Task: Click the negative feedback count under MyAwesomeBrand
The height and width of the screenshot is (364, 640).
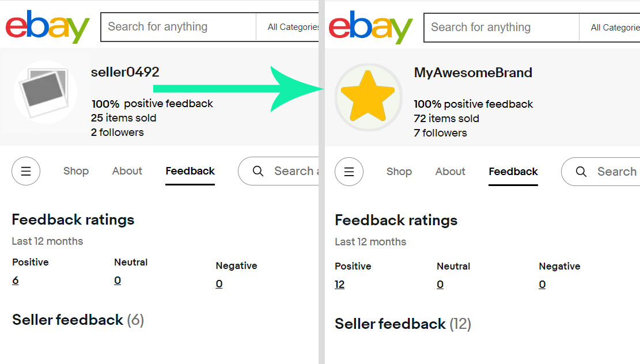Action: (x=541, y=284)
